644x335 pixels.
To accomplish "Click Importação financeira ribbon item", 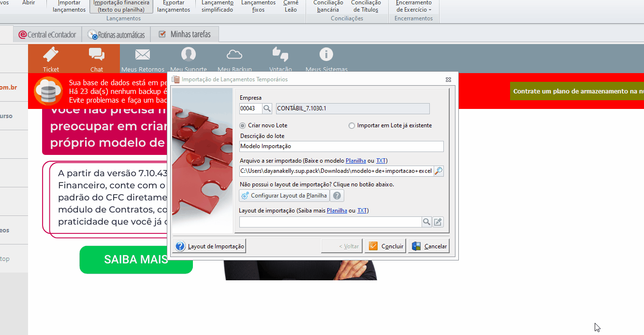I will click(121, 6).
